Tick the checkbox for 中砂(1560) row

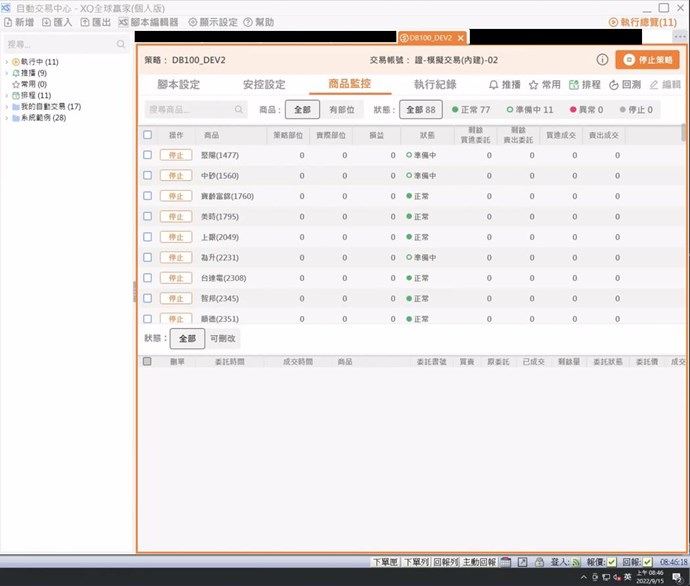coord(148,176)
